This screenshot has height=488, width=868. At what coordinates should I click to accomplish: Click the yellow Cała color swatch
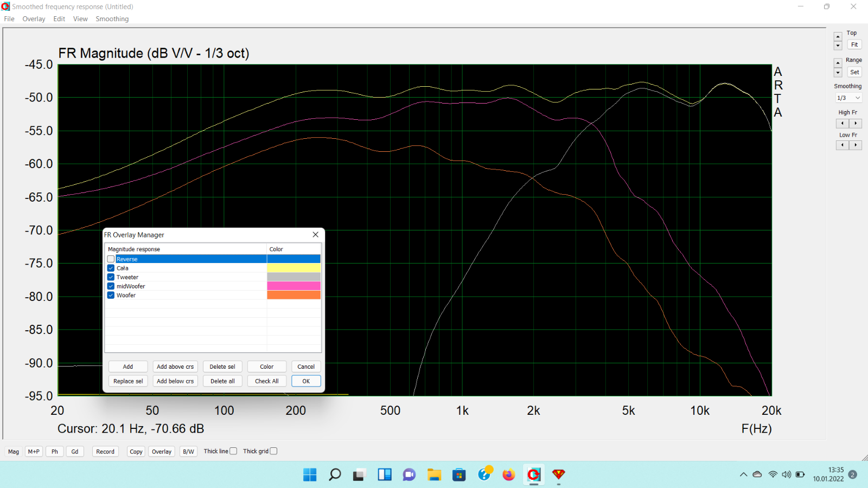pos(293,268)
